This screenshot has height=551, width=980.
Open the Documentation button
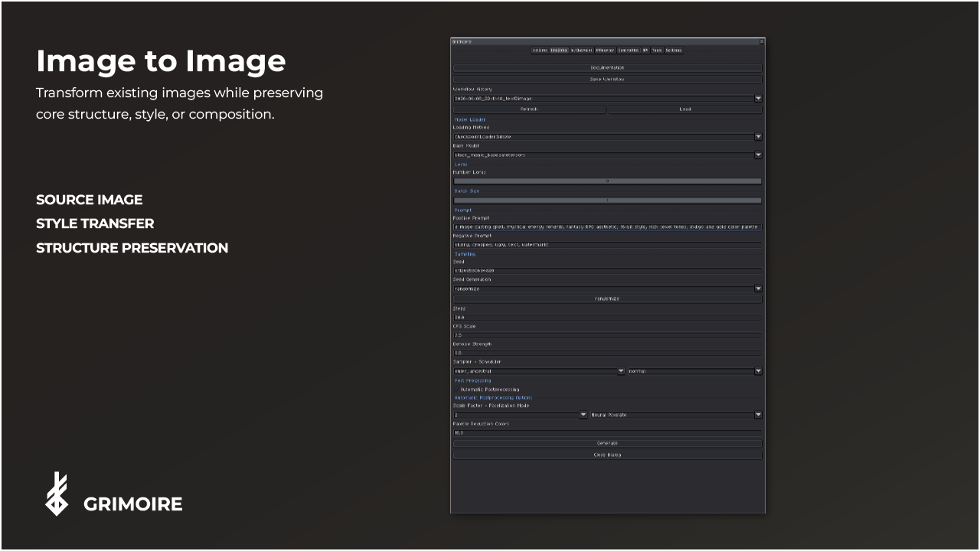coord(607,67)
